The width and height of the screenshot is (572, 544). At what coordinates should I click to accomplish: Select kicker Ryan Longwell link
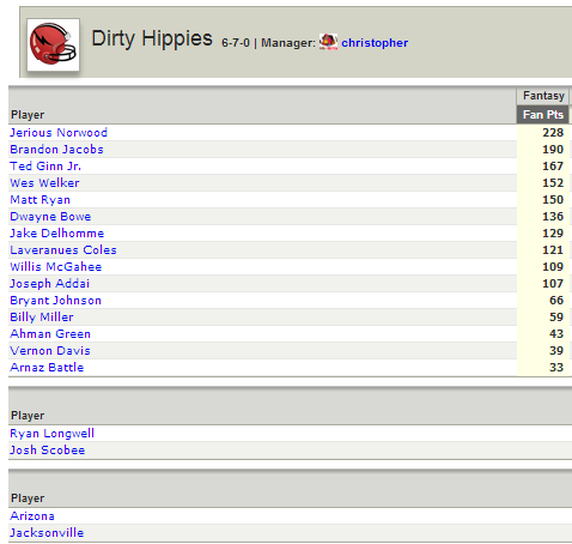pyautogui.click(x=52, y=433)
